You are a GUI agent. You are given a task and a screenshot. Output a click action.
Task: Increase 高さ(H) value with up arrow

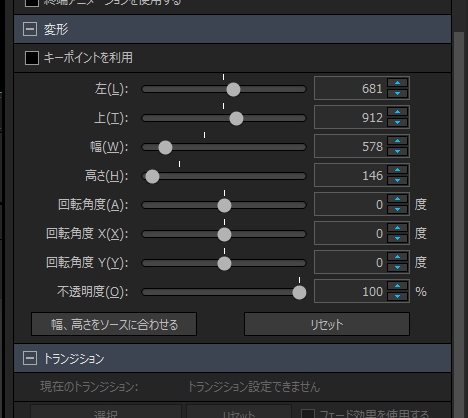coord(397,170)
